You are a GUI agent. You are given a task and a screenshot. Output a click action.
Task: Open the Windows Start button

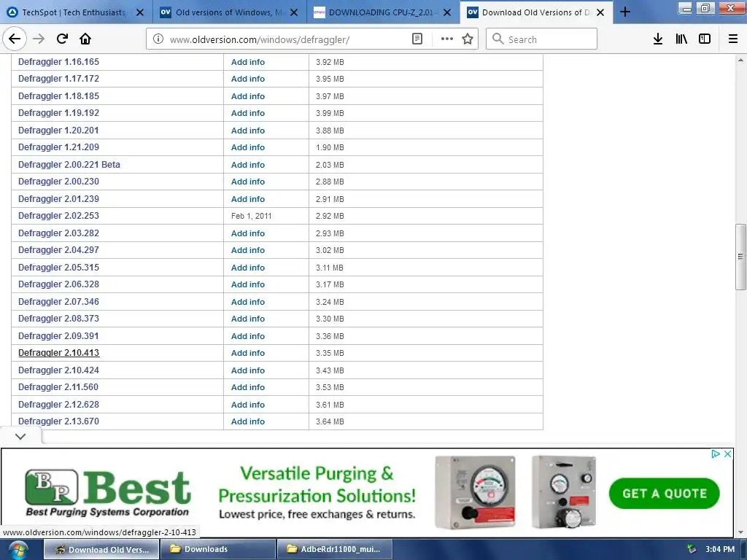18,550
